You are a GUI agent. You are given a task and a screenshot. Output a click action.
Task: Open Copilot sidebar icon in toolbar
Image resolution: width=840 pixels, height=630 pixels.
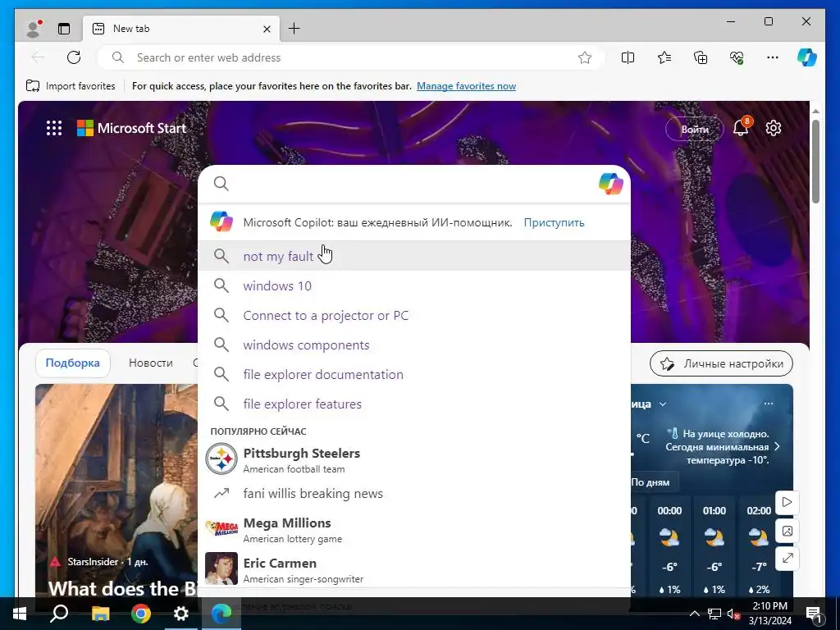pyautogui.click(x=807, y=57)
